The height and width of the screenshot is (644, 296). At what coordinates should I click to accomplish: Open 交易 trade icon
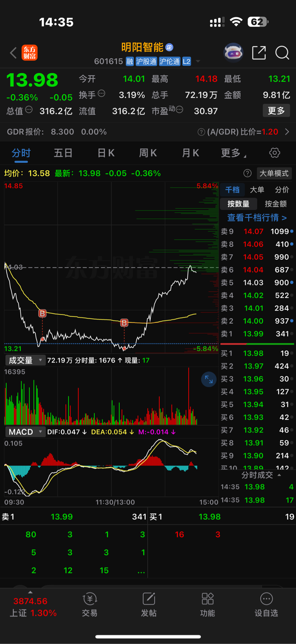pyautogui.click(x=90, y=605)
